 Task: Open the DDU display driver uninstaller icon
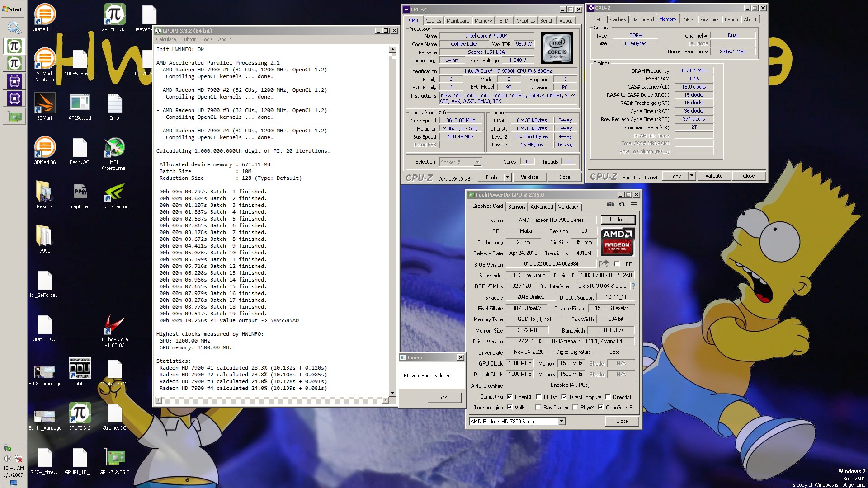coord(80,372)
